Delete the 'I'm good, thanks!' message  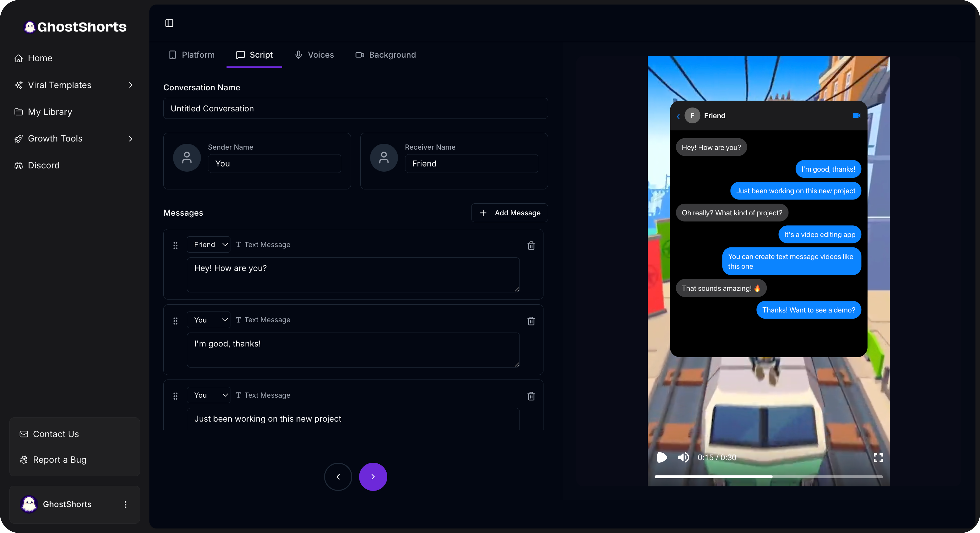click(531, 321)
